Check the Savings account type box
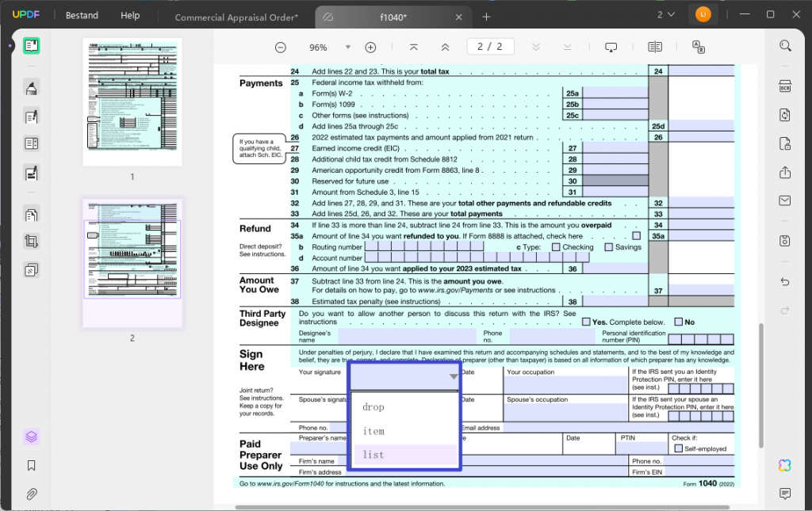 608,247
